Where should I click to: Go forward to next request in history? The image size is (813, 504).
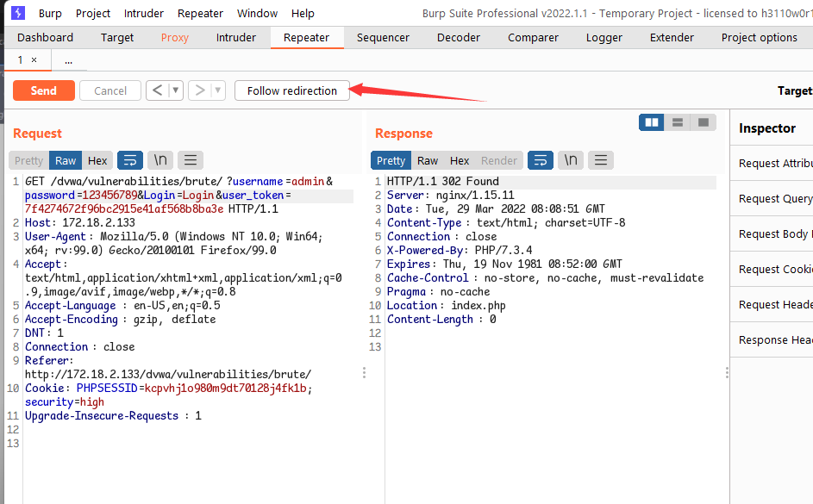[200, 90]
